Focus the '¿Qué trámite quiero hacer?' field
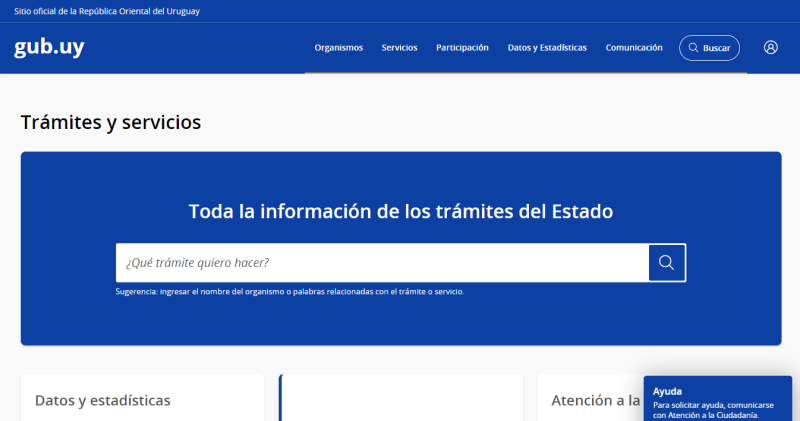The image size is (800, 421). pyautogui.click(x=382, y=263)
